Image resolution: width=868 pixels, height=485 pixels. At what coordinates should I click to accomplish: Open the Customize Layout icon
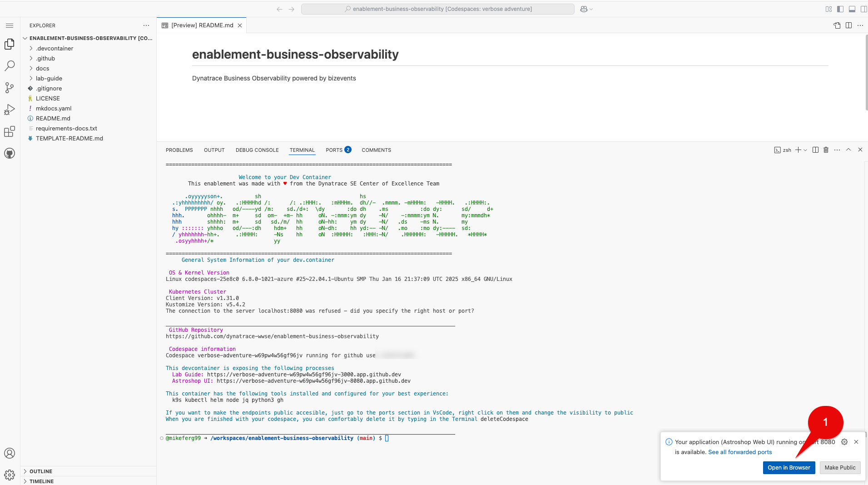point(828,9)
